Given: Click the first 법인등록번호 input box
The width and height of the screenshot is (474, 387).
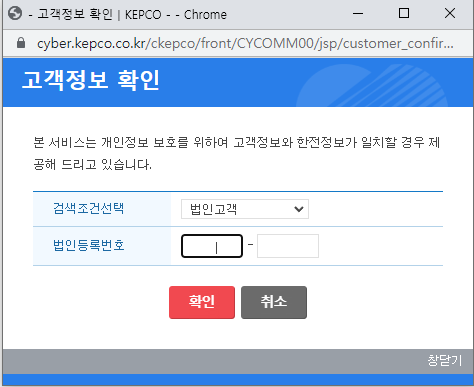Looking at the screenshot, I should [212, 246].
